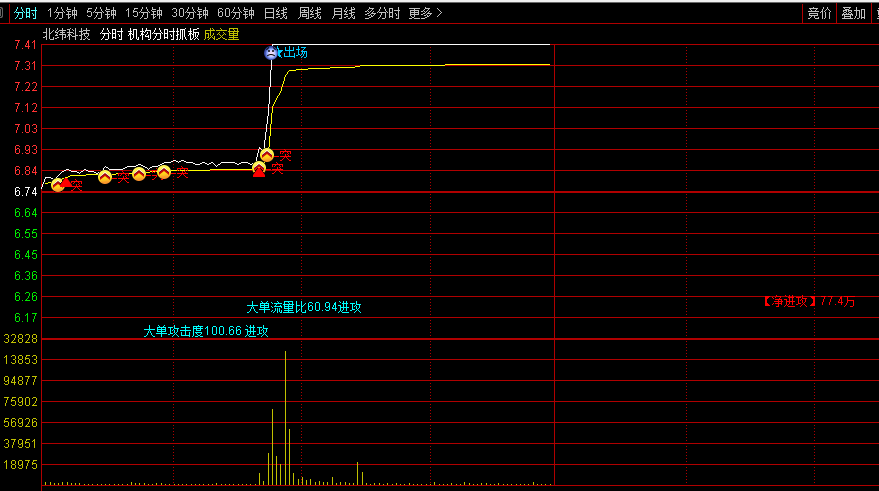This screenshot has height=491, width=879.
Task: Click the 7.31 price axis label
Action: tap(25, 66)
